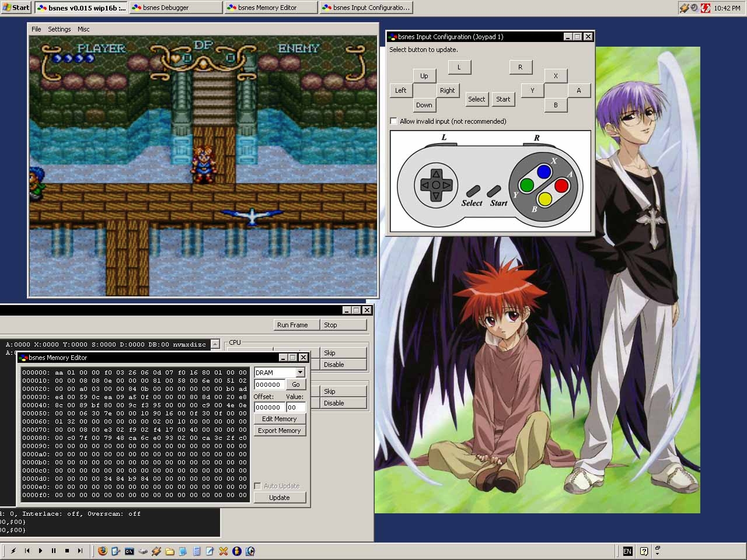Open the File menu in bsnes
The image size is (747, 560).
(x=36, y=29)
